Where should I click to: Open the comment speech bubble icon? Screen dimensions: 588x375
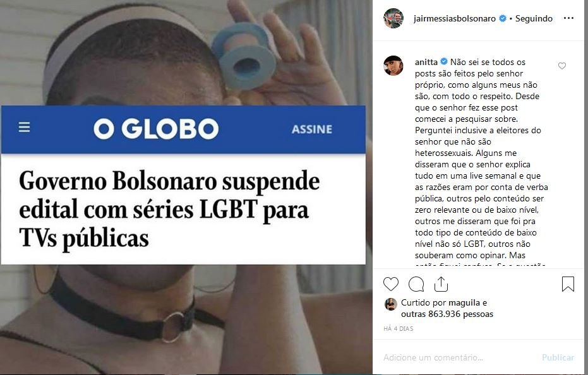(416, 284)
